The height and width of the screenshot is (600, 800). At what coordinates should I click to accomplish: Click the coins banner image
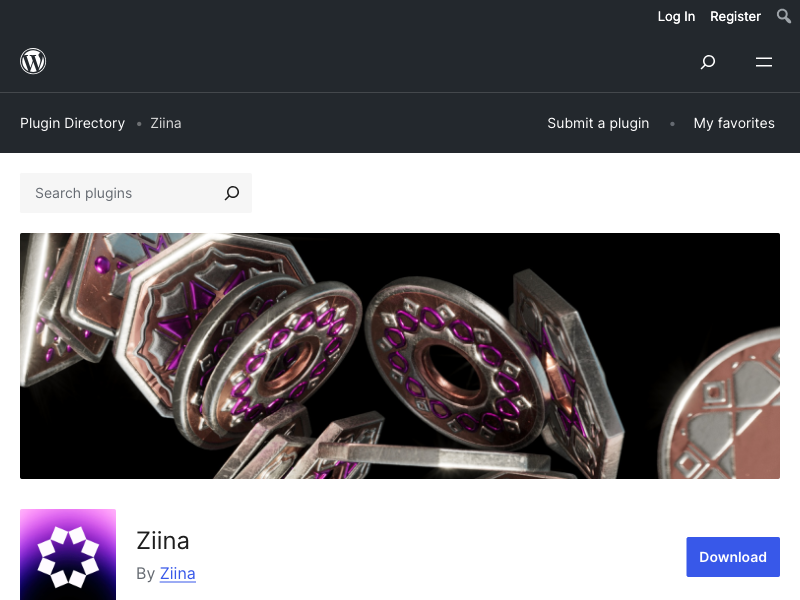tap(399, 356)
